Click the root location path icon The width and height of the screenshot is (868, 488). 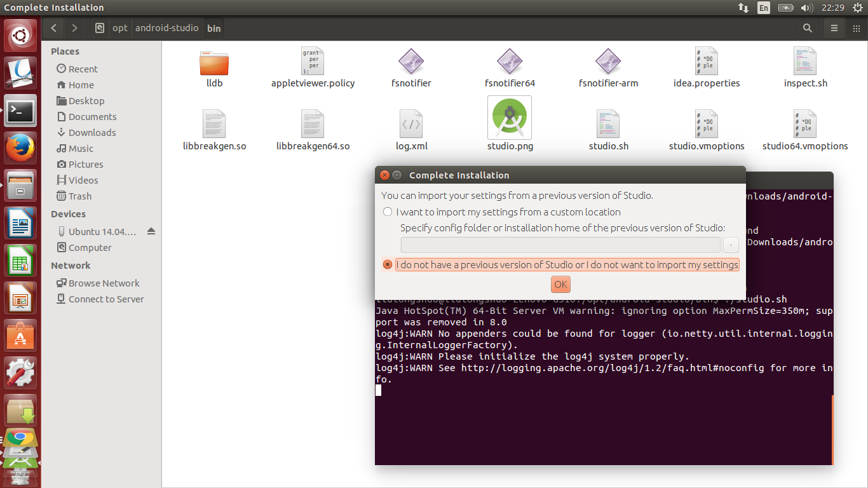coord(100,28)
